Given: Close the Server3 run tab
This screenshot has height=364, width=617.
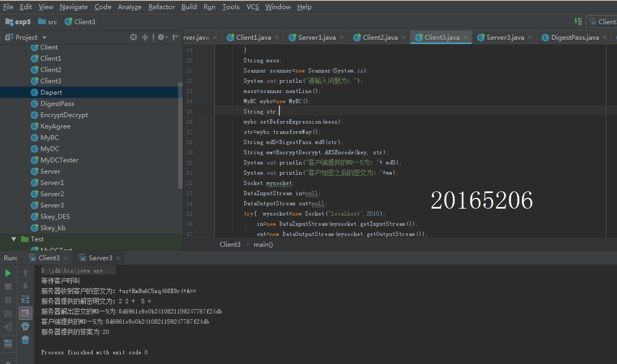Looking at the screenshot, I should tap(118, 258).
